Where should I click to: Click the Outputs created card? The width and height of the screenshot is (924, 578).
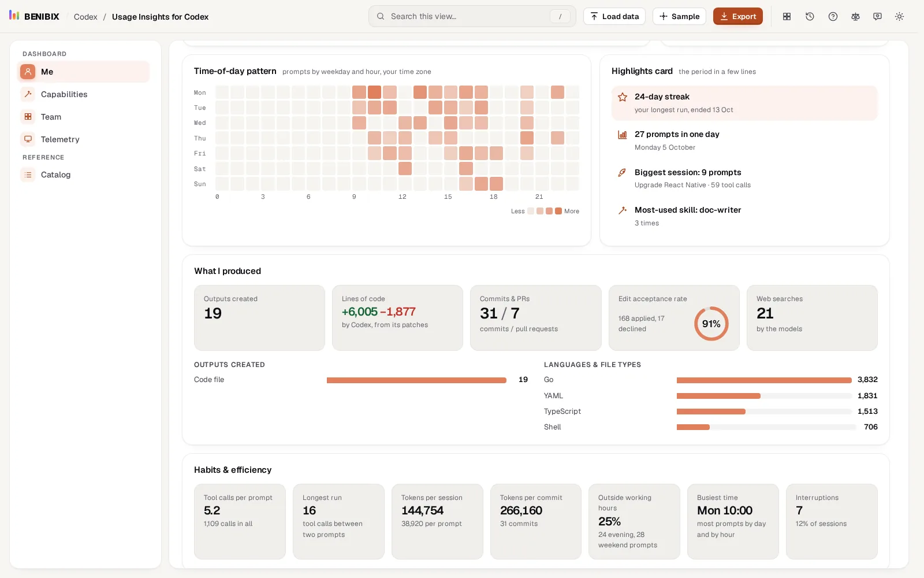(x=259, y=317)
